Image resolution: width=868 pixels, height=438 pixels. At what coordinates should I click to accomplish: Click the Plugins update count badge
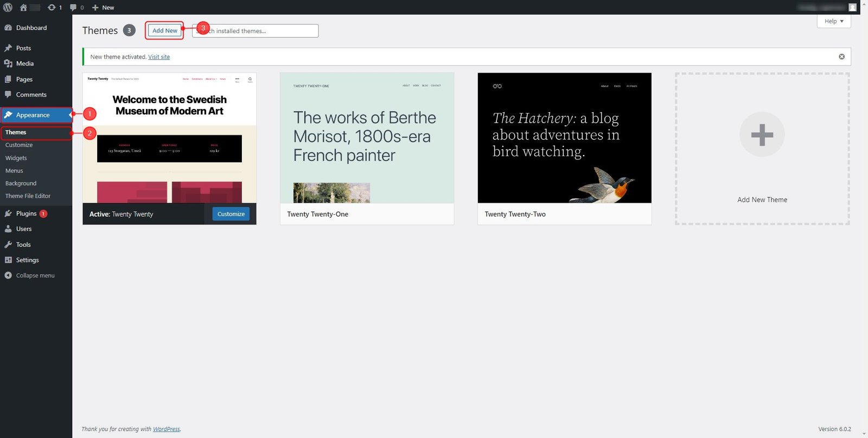point(43,214)
